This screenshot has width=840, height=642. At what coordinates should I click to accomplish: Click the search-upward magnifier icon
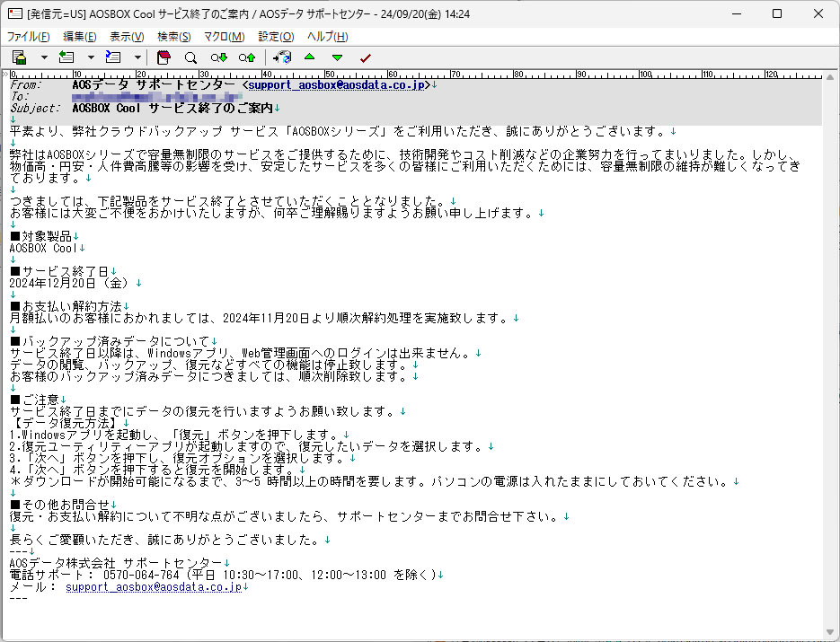(x=247, y=57)
